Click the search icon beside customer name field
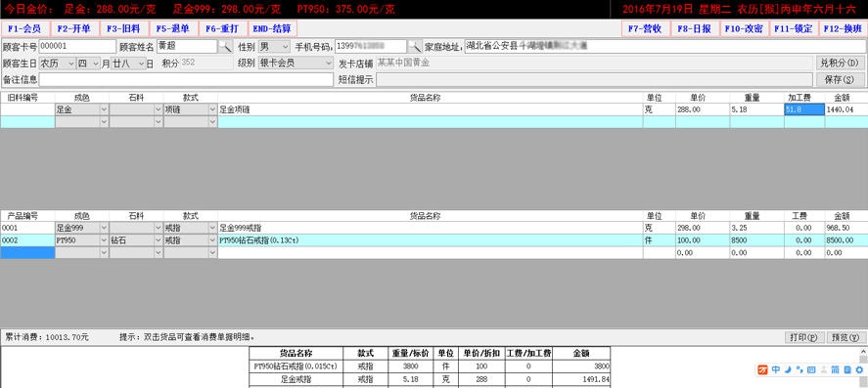Screen dimensions: 868x388 tap(225, 47)
